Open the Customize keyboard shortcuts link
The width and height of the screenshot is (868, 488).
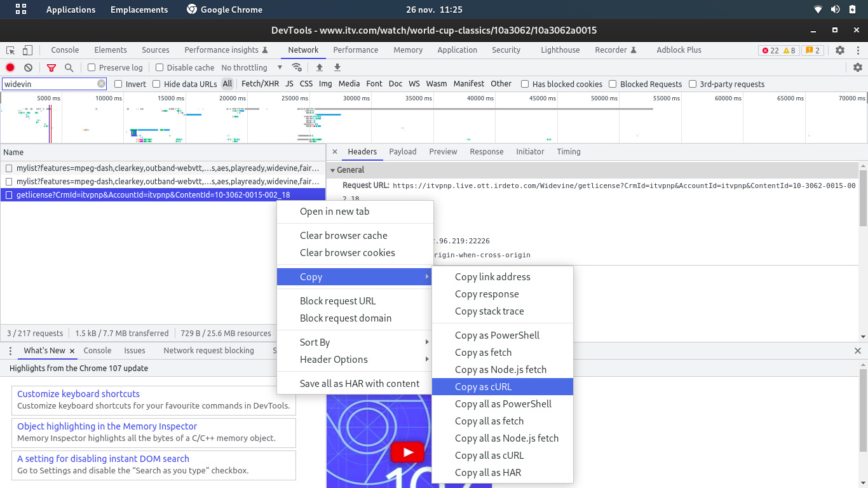coord(78,394)
